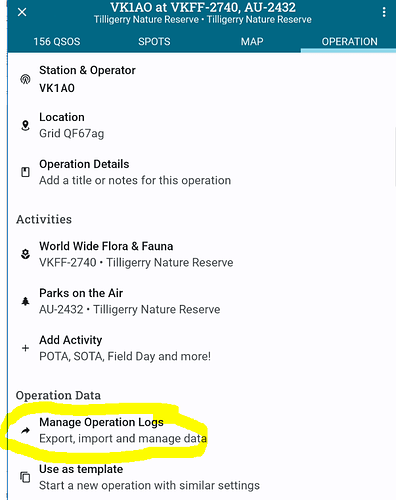Screen dimensions: 396x500
Task: Switch to the 156 QSOS tab
Action: point(57,41)
